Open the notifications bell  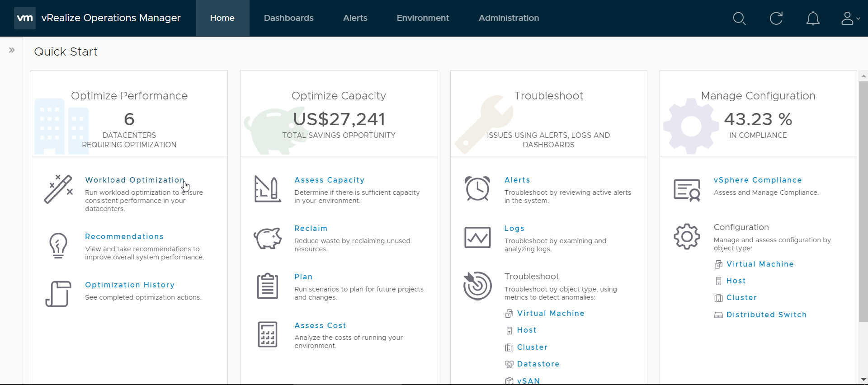tap(813, 19)
